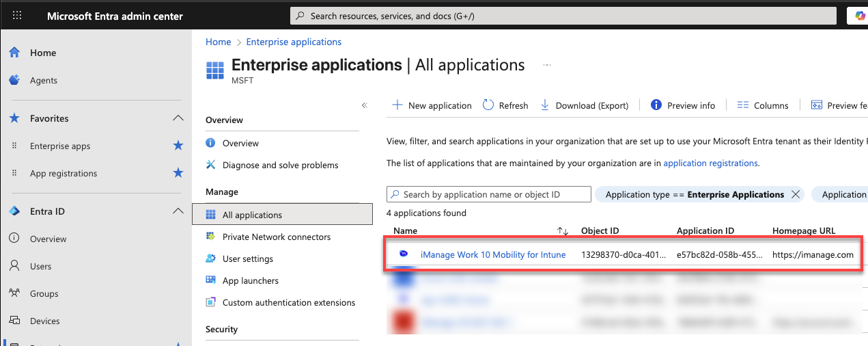Viewport: 868px width, 346px height.
Task: Open the application registrations link
Action: pos(710,163)
